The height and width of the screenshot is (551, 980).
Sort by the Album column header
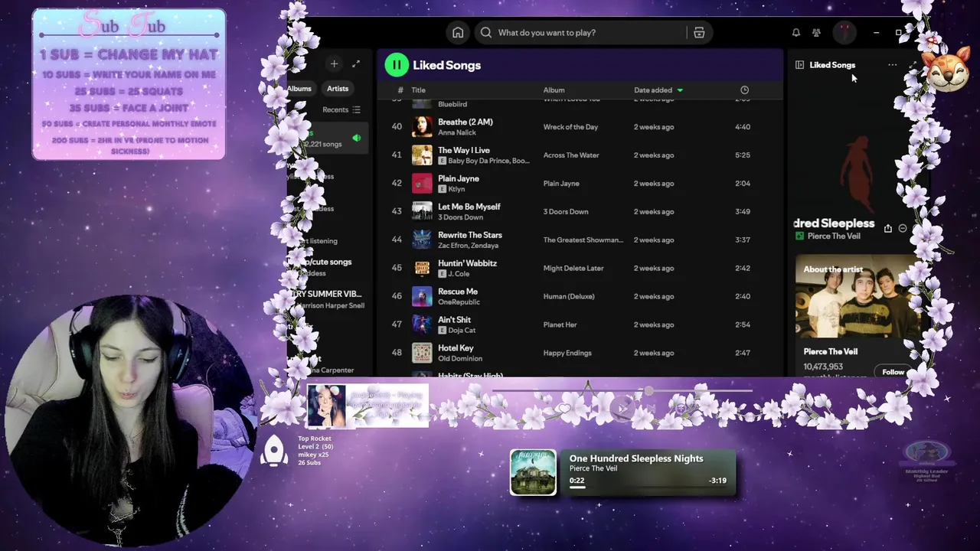point(554,90)
